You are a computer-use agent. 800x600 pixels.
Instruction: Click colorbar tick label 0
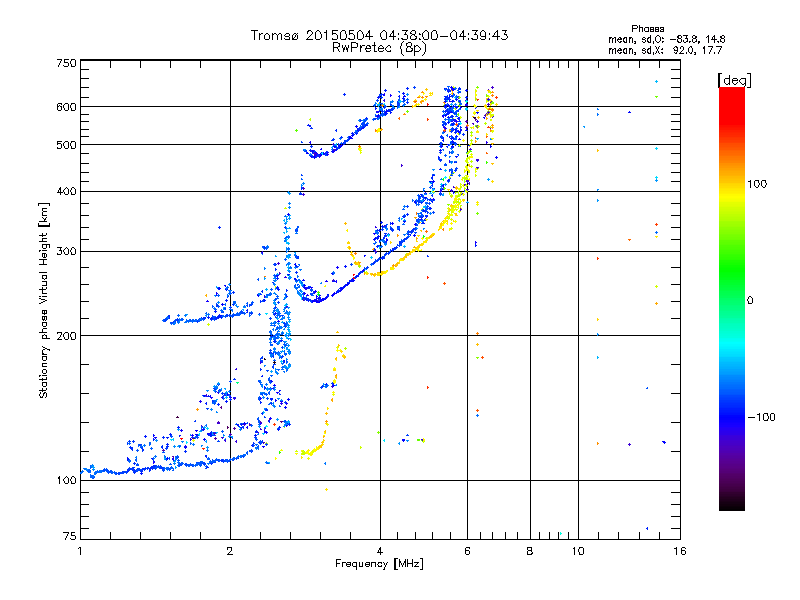(x=750, y=301)
